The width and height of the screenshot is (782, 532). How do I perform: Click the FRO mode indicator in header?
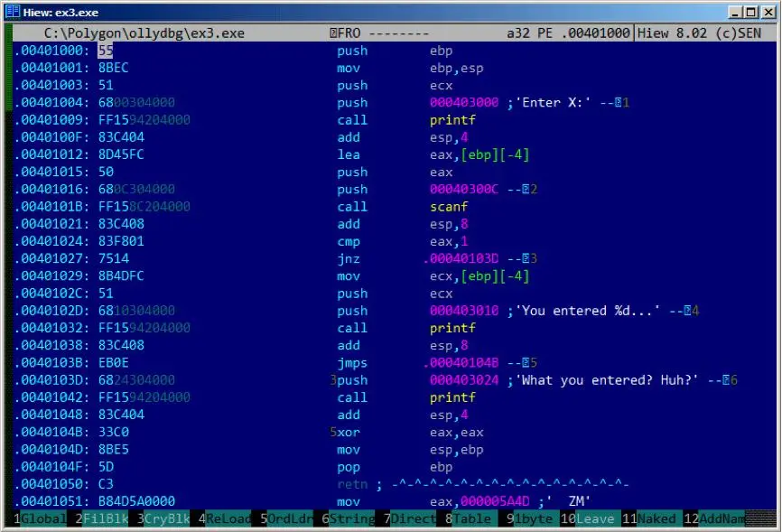click(345, 33)
